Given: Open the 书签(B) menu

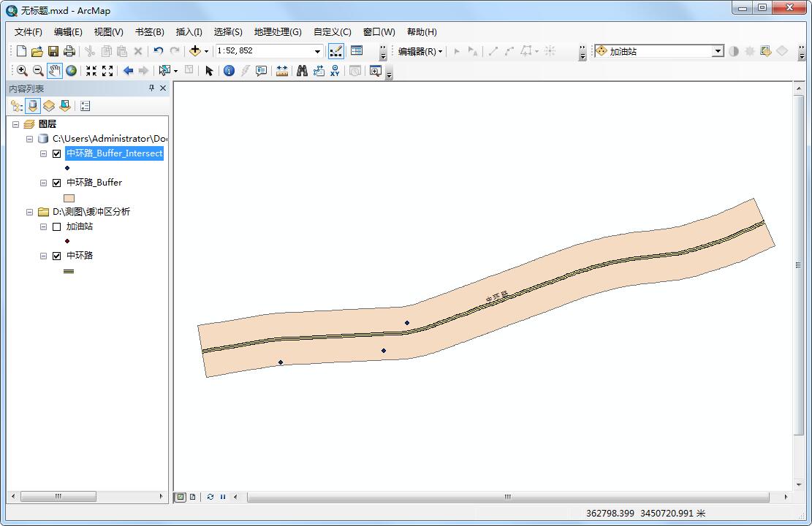Looking at the screenshot, I should tap(149, 32).
